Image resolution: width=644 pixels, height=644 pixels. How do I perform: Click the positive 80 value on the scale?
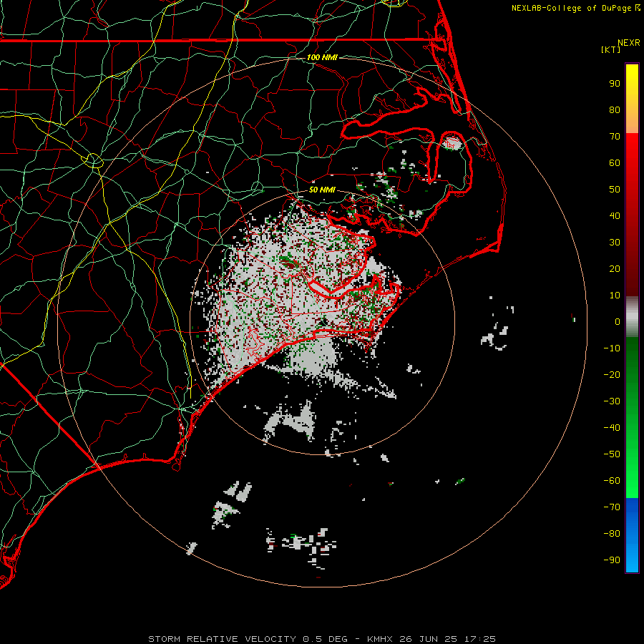[615, 109]
